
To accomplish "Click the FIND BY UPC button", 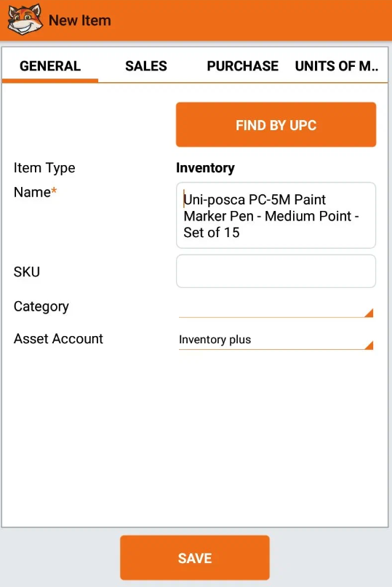I will pos(276,124).
